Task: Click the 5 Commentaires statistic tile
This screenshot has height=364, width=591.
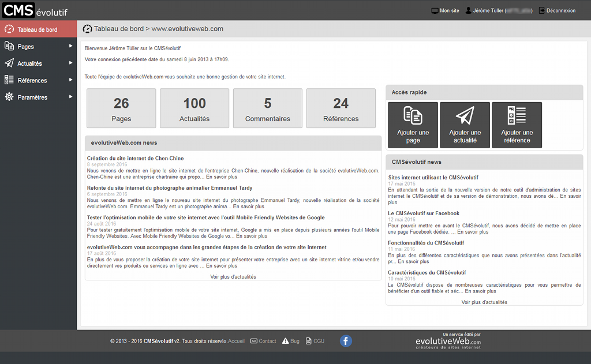Action: pyautogui.click(x=268, y=108)
